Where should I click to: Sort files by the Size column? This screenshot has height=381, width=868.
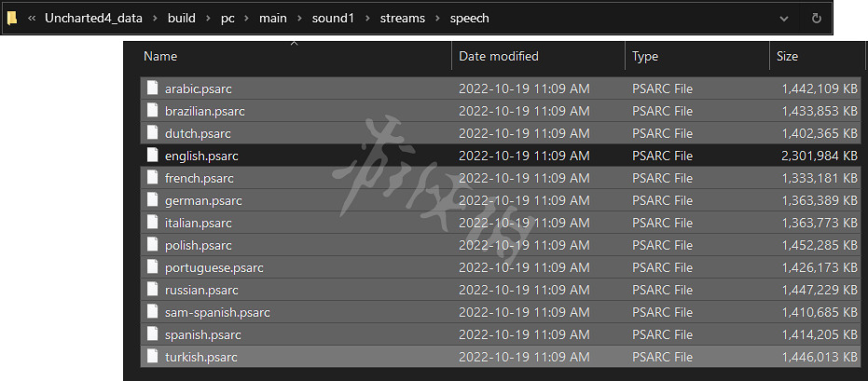787,56
